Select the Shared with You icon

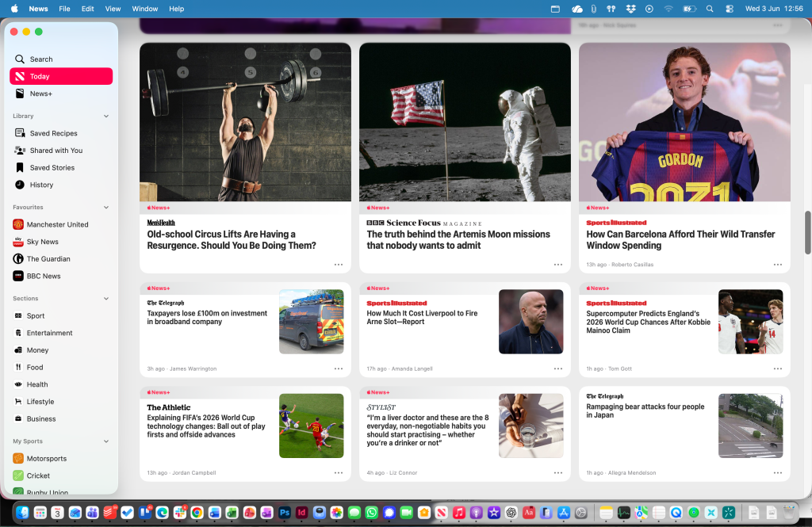(x=20, y=150)
